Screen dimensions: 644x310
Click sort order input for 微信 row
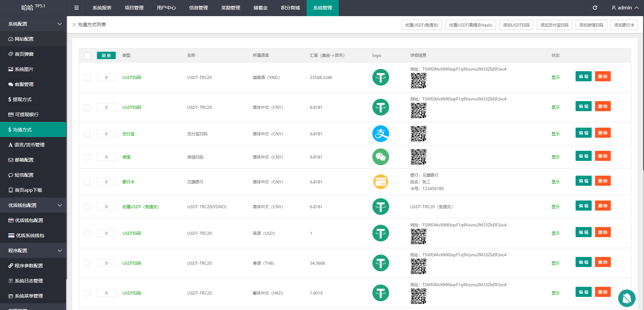[106, 157]
